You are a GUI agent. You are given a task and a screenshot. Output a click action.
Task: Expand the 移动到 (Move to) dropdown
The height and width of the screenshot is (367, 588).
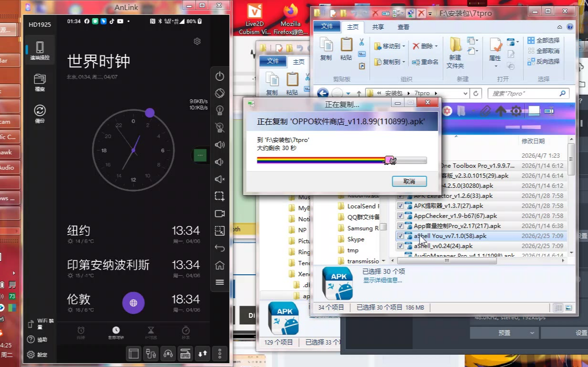point(404,46)
